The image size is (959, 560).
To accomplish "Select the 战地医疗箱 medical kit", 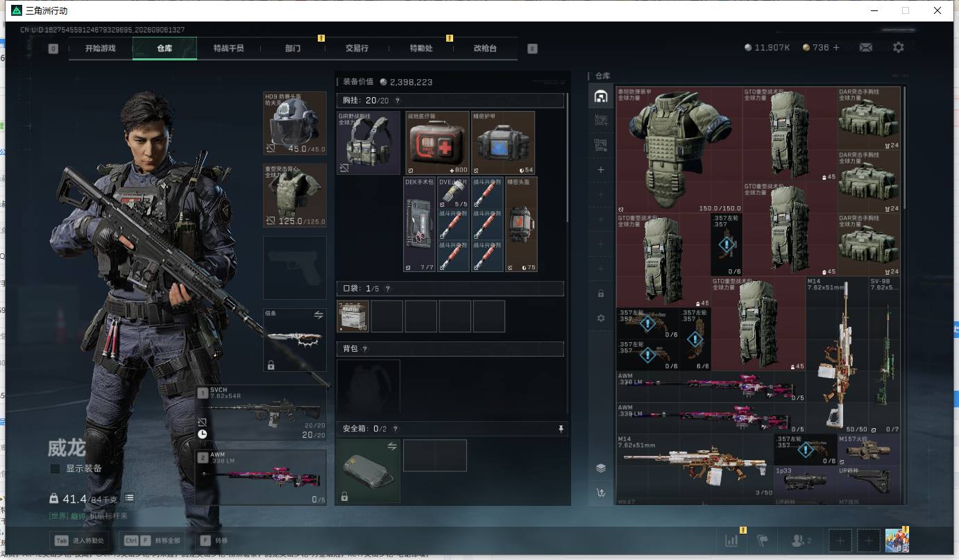I will (438, 142).
